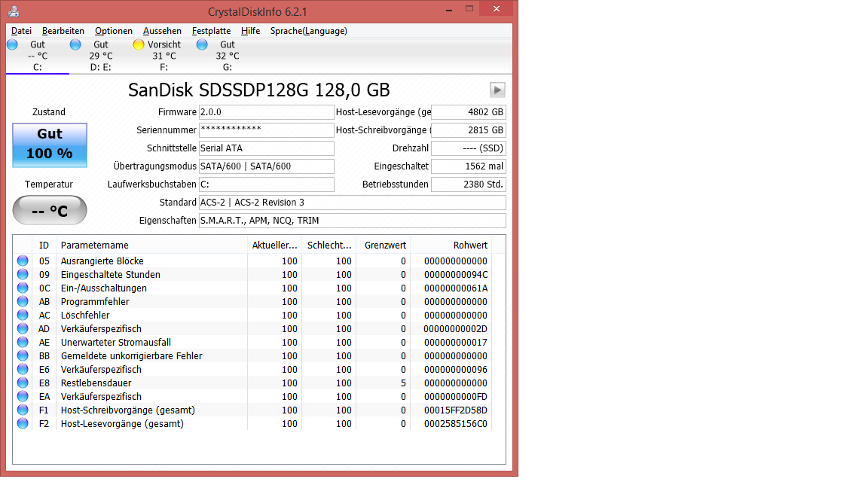Click status icon for Host-Schreibvorgänge (gesamt) row
Viewport: 868px width, 488px height.
(x=23, y=410)
